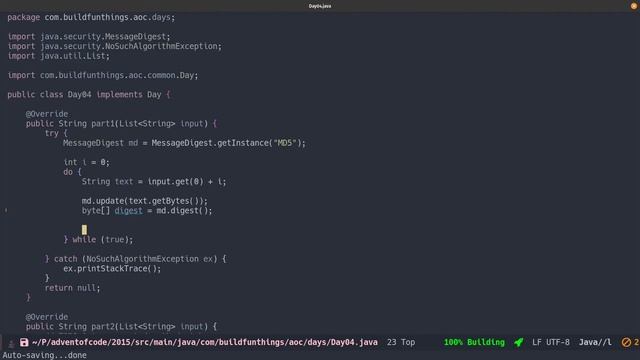Click the Day04.java window title
Image resolution: width=640 pixels, height=360 pixels.
point(320,6)
